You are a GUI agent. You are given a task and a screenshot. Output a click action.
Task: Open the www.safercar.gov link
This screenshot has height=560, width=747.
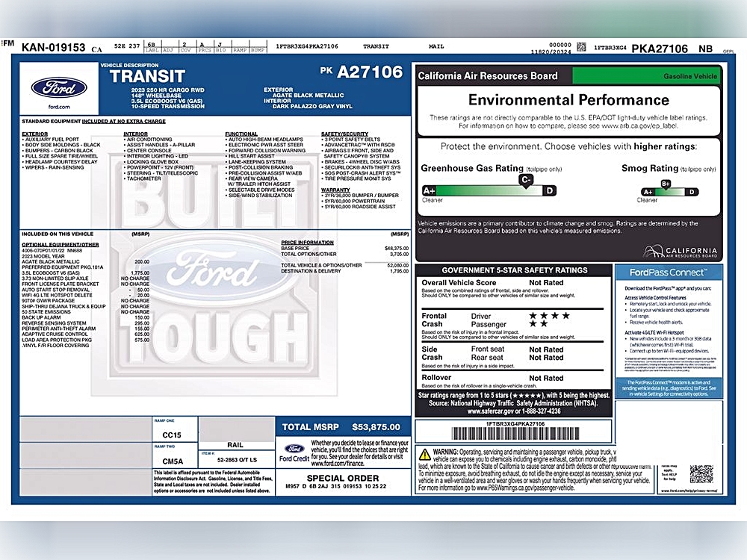tap(490, 411)
